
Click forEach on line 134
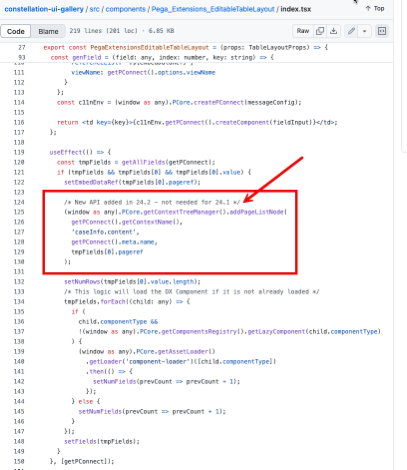click(113, 302)
